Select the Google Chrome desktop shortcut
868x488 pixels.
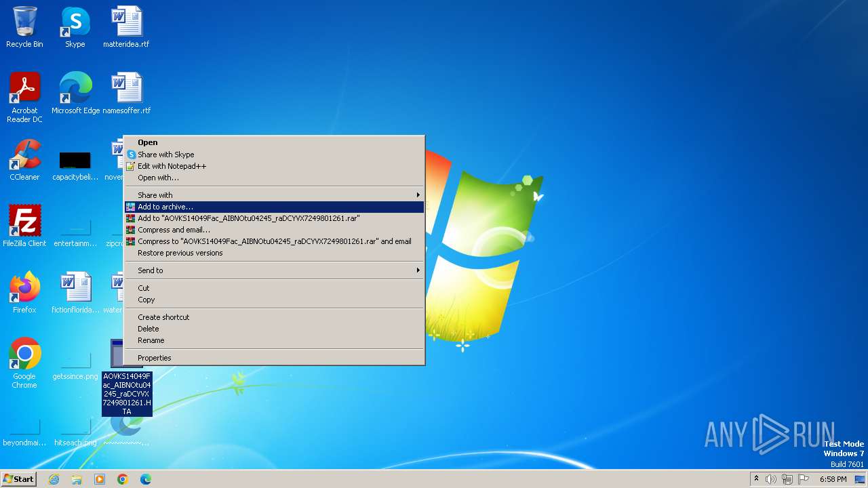click(x=24, y=363)
